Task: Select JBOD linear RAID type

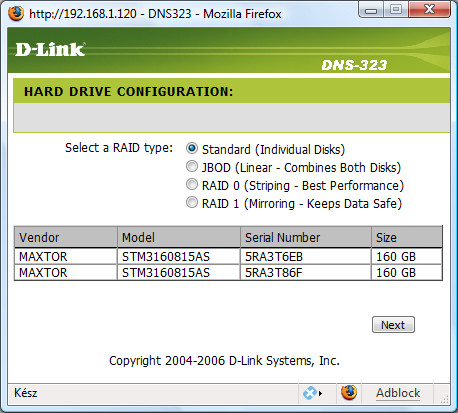Action: [192, 166]
